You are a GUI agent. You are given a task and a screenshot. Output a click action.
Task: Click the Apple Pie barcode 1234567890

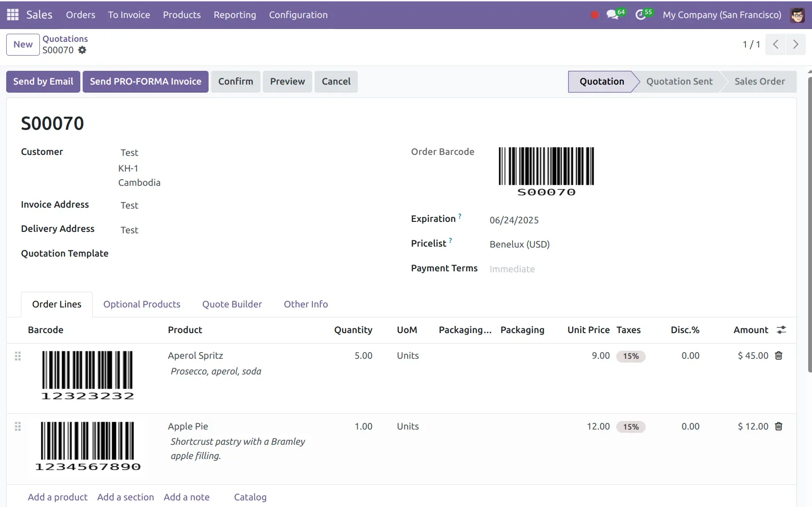point(88,446)
